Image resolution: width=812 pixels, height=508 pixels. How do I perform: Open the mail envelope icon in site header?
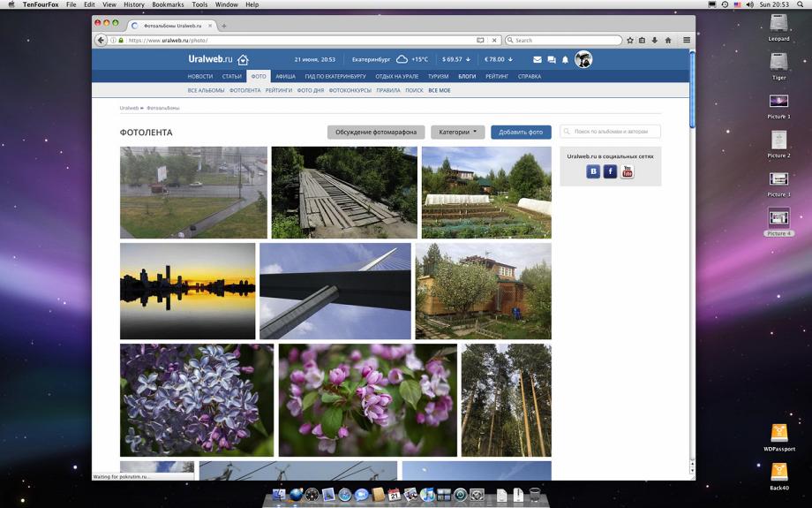click(x=538, y=59)
